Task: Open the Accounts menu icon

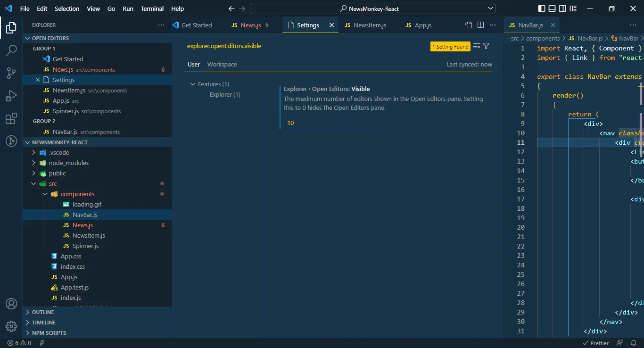Action: 11,304
